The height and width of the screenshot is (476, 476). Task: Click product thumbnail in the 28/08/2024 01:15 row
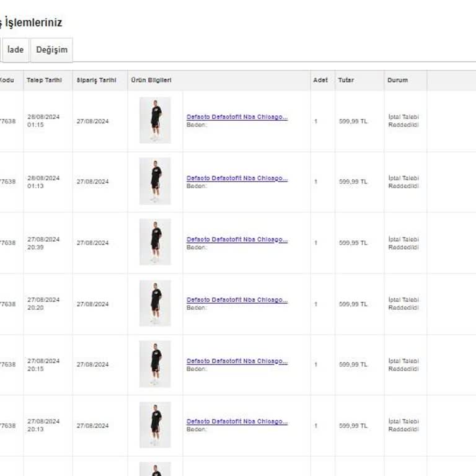pos(155,120)
